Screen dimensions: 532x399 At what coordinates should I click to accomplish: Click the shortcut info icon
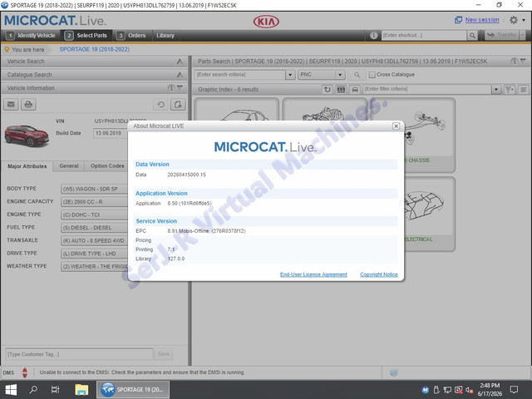[x=373, y=35]
